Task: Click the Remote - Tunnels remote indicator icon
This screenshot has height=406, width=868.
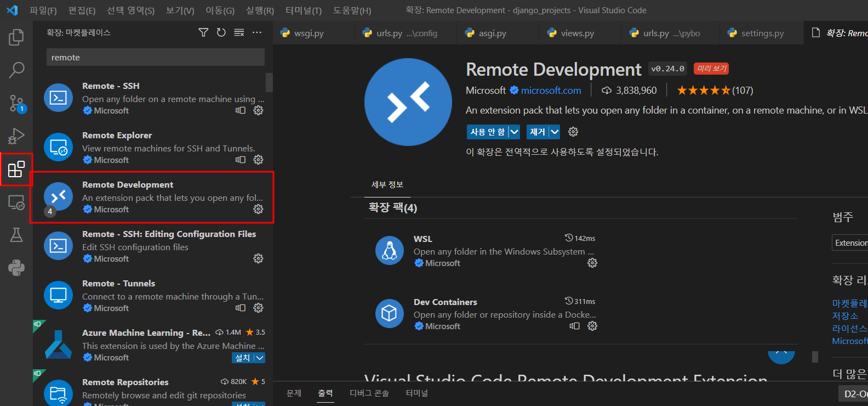Action: click(240, 308)
